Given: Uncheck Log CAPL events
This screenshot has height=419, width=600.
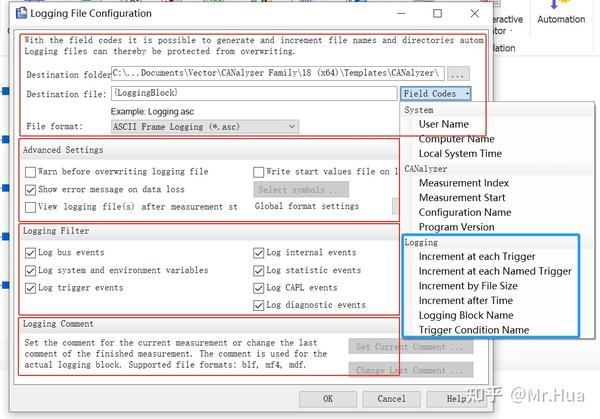Looking at the screenshot, I should click(259, 288).
